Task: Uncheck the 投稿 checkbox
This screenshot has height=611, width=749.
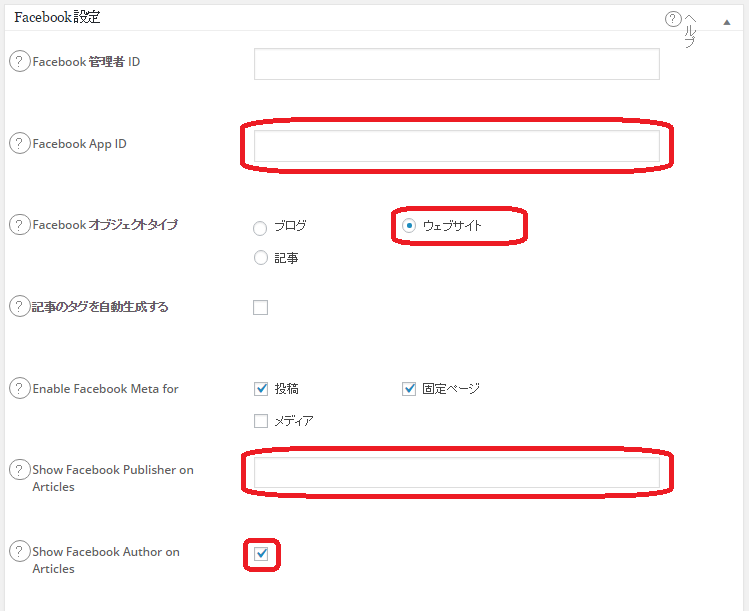Action: [261, 389]
